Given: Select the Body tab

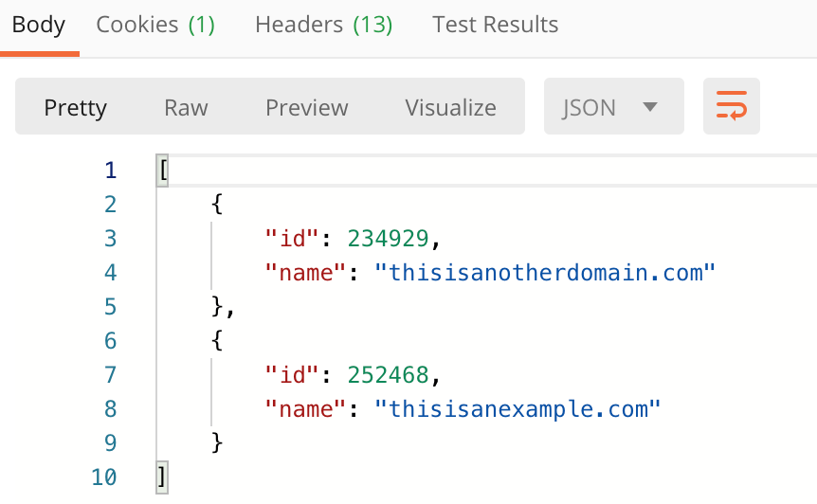Looking at the screenshot, I should [39, 25].
